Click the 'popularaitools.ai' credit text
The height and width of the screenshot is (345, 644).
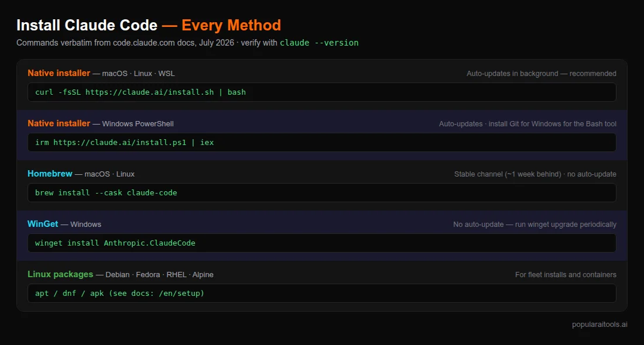click(600, 325)
